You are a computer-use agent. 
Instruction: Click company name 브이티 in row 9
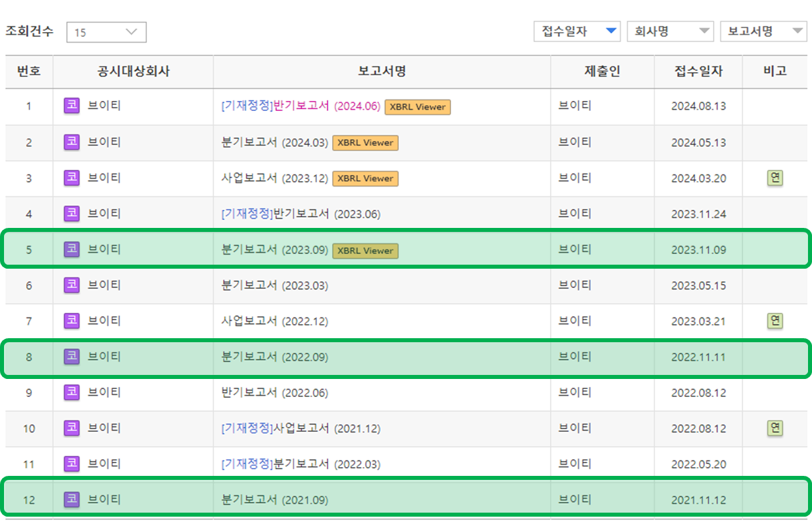(x=104, y=392)
